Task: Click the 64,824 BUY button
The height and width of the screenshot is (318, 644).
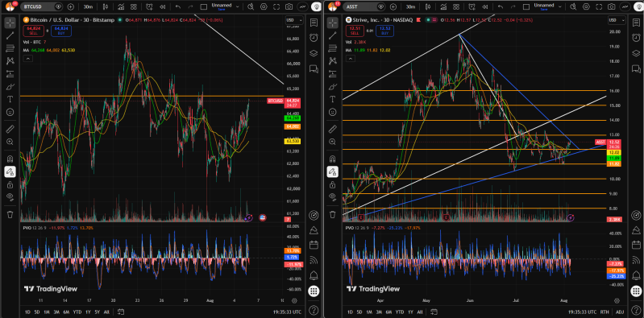Action: [x=64, y=31]
